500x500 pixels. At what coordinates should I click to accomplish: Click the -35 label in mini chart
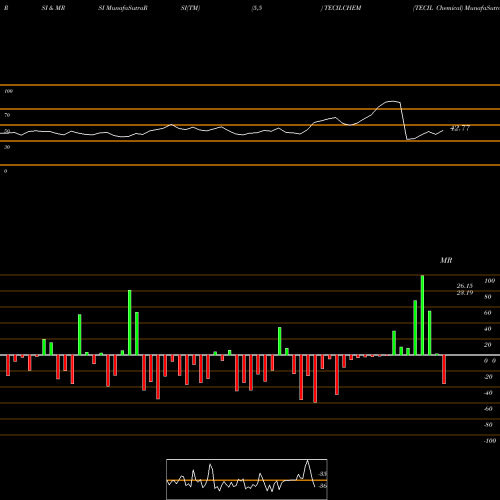tap(322, 474)
